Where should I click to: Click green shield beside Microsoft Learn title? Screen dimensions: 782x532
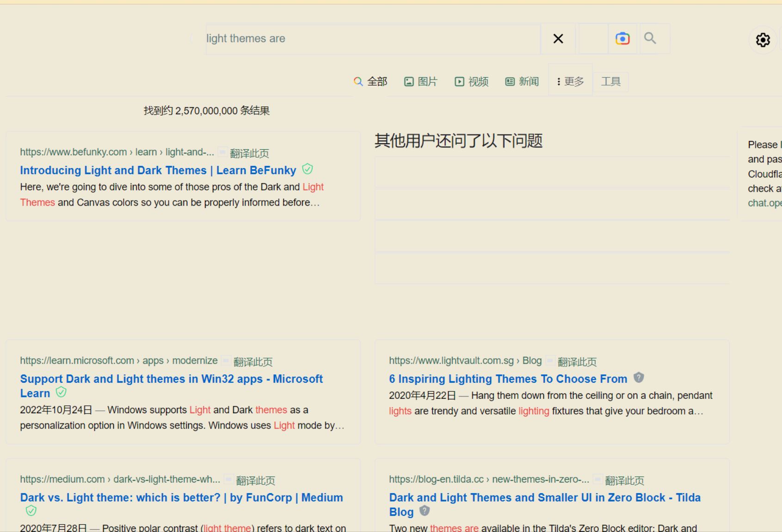tap(61, 392)
